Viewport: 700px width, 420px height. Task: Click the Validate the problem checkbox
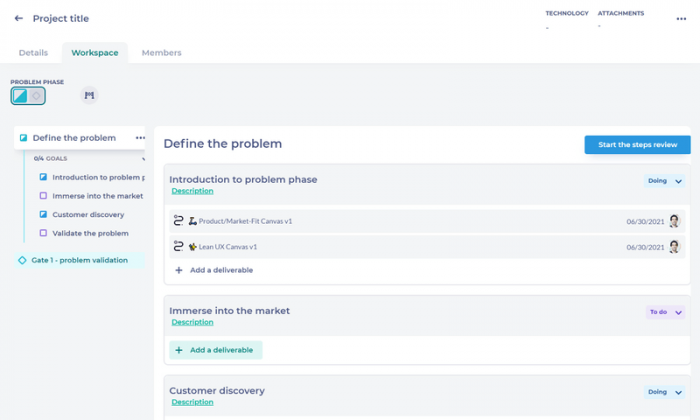tap(43, 233)
